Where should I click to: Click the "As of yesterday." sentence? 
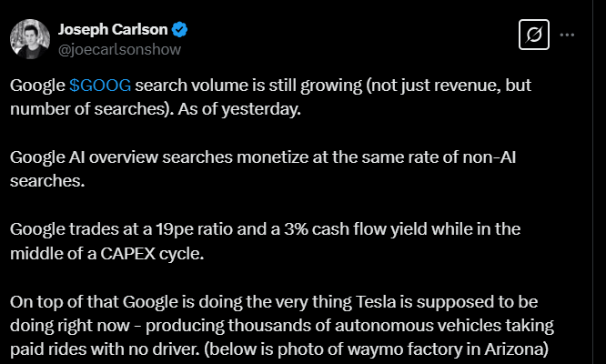[x=239, y=109]
